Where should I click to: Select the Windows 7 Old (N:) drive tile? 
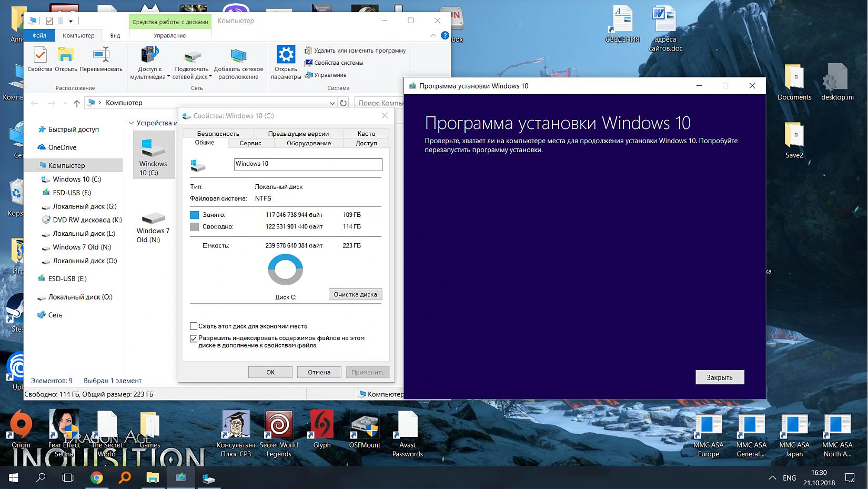tap(153, 227)
